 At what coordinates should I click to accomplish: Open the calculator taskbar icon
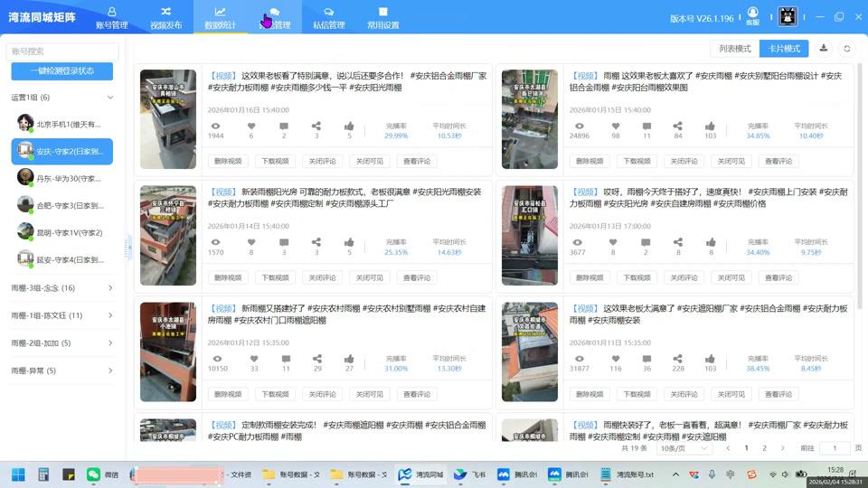[43, 474]
